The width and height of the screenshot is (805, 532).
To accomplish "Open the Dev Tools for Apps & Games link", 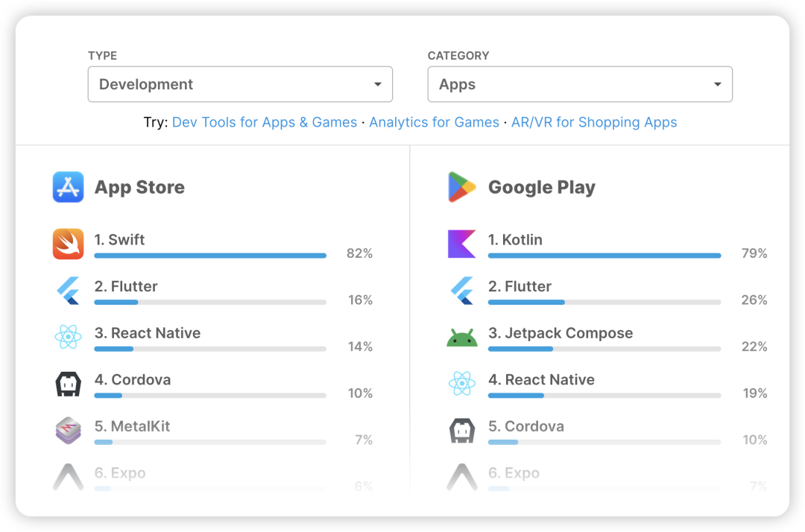I will point(265,122).
